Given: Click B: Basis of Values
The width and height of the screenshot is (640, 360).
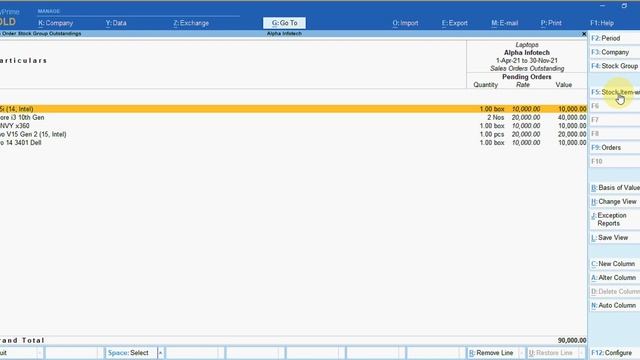Looking at the screenshot, I should point(614,188).
